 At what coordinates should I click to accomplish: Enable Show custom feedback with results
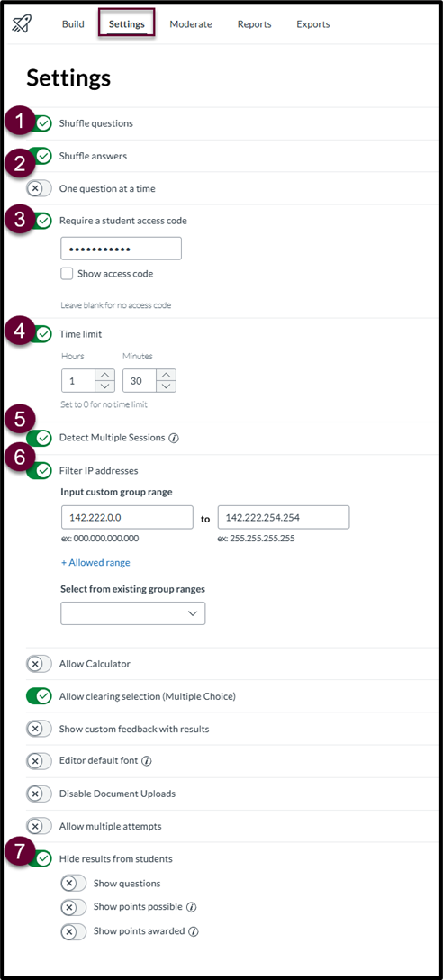pyautogui.click(x=39, y=729)
